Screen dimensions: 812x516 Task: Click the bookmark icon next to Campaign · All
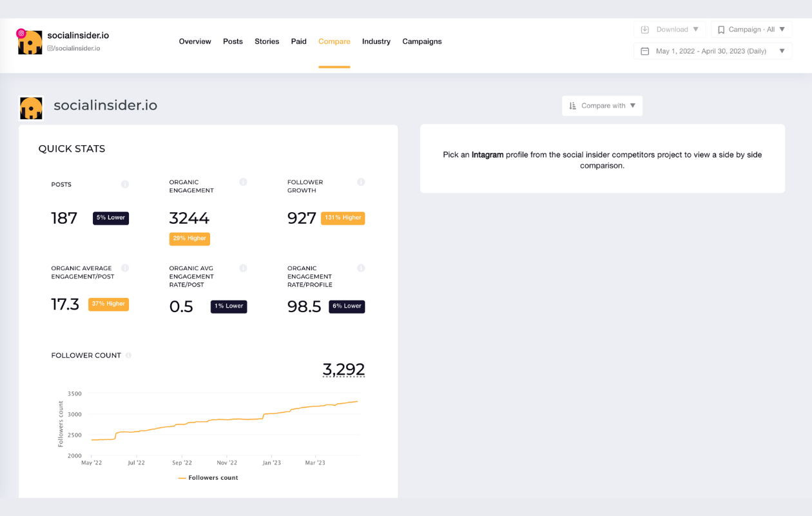pos(721,30)
